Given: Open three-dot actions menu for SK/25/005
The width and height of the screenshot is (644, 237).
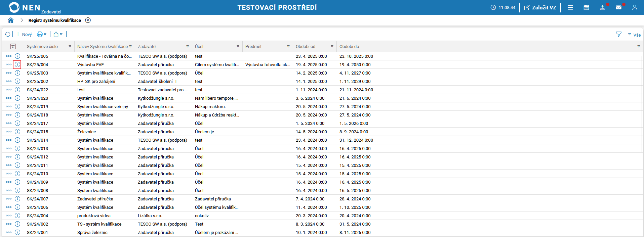Looking at the screenshot, I should [9, 56].
